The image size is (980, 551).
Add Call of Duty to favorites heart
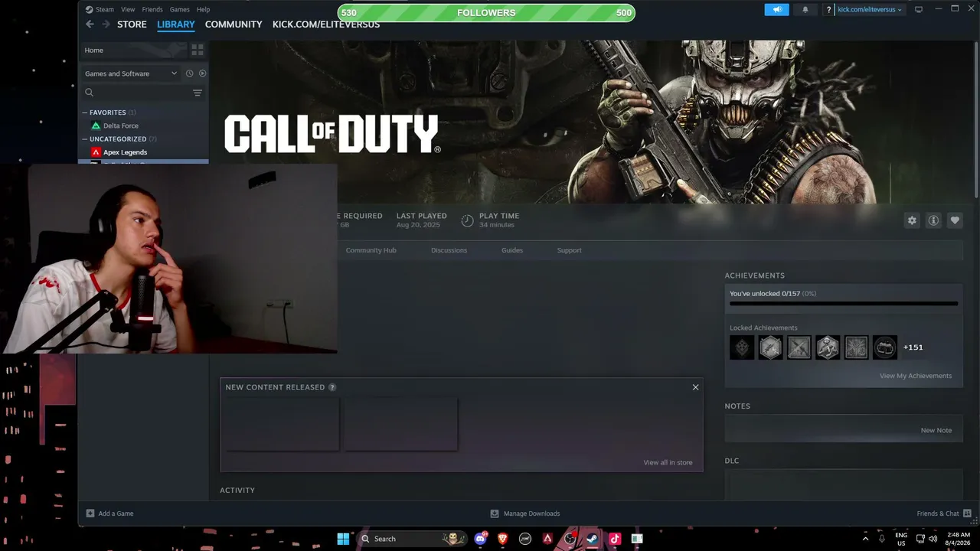(955, 220)
